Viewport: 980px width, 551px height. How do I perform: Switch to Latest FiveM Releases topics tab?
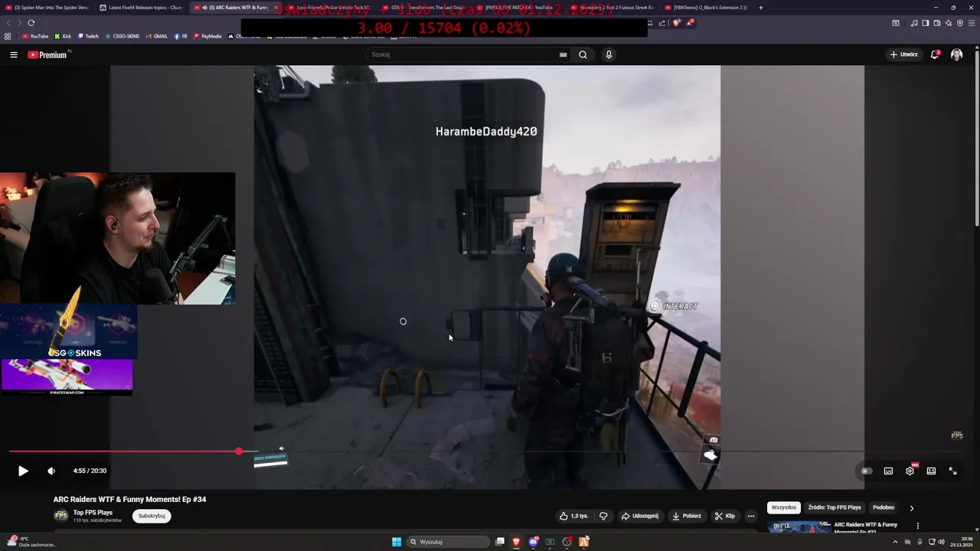click(x=142, y=8)
